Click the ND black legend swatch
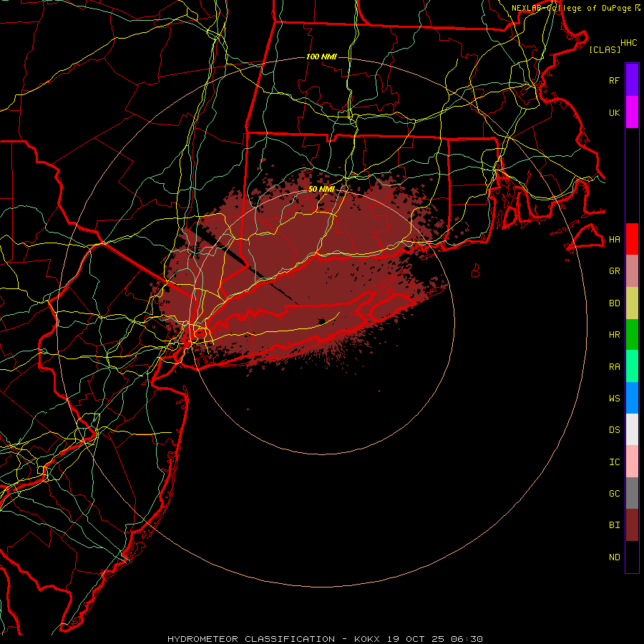 pos(632,557)
